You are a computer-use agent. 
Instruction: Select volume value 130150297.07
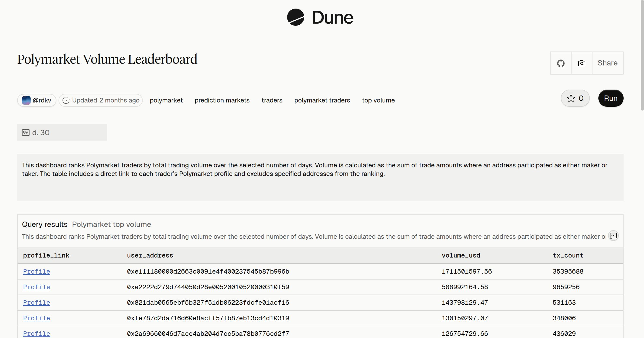click(x=465, y=318)
